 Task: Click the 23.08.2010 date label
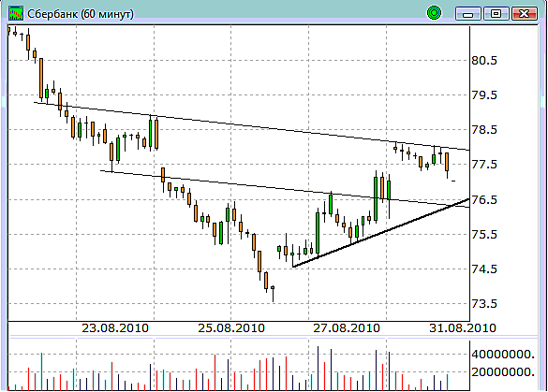coord(115,328)
